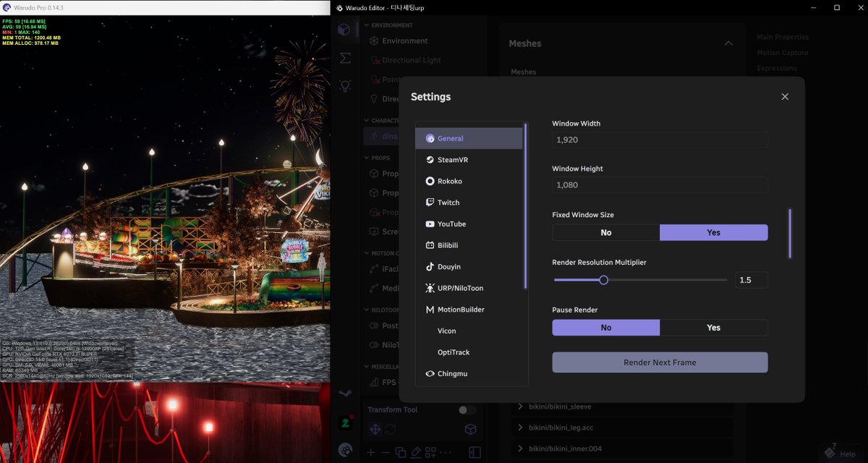Click the Render Next Frame button

660,362
